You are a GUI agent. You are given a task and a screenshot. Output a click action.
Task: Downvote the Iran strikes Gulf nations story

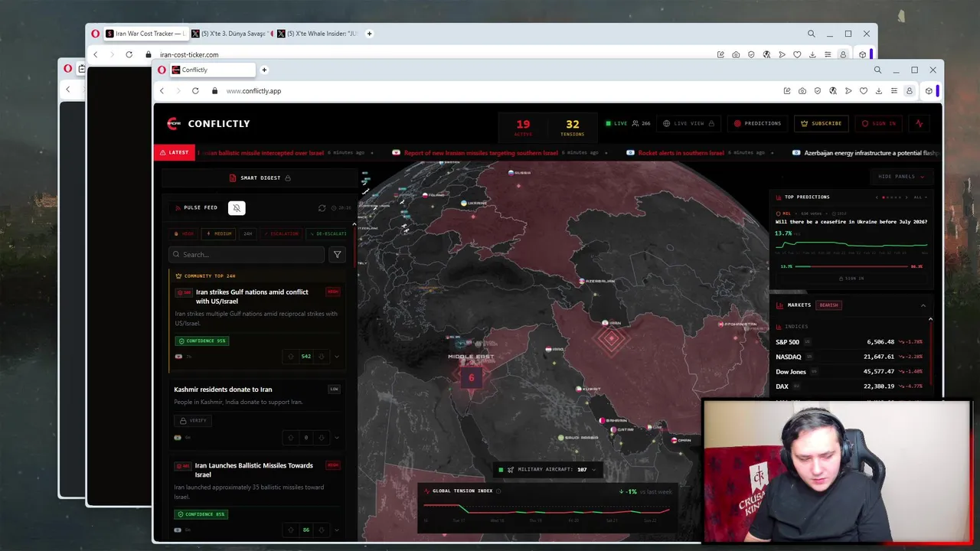pyautogui.click(x=321, y=357)
